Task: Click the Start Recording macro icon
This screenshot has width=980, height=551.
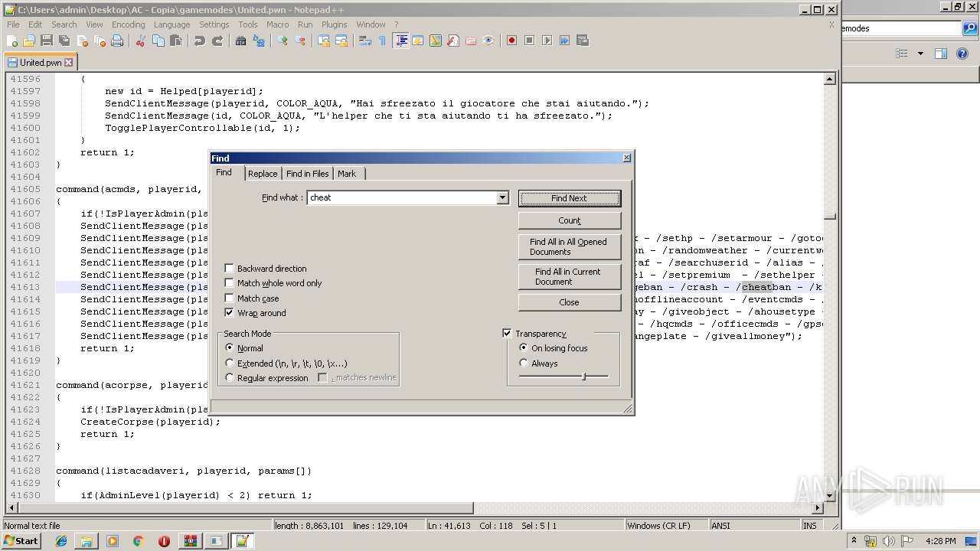Action: [x=511, y=41]
